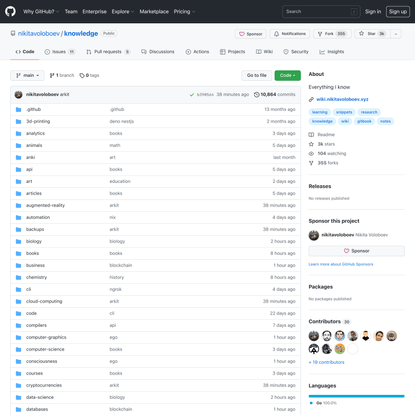Open the .github folder icon
Screen dimensions: 415x415
19,109
